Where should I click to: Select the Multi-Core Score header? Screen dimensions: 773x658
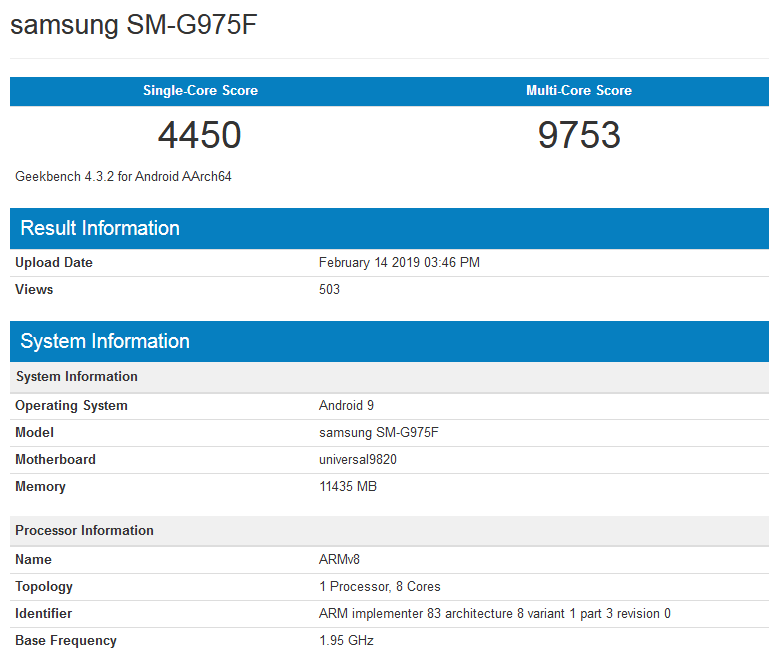click(x=579, y=91)
